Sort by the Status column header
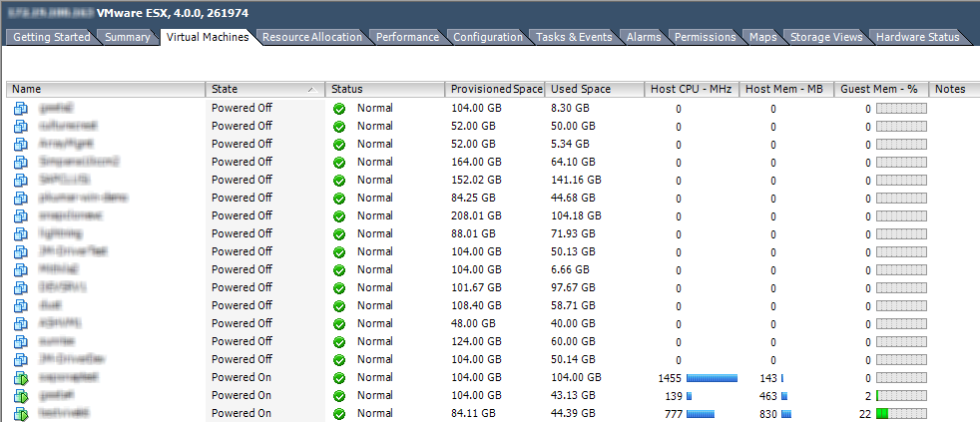Screen dimensions: 980x422 (384, 90)
